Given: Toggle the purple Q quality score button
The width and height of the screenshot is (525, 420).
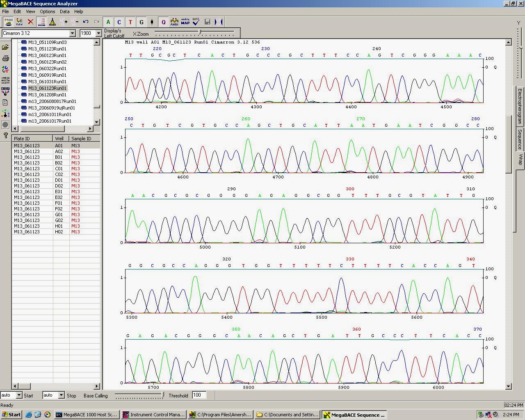Looking at the screenshot, I should (163, 22).
